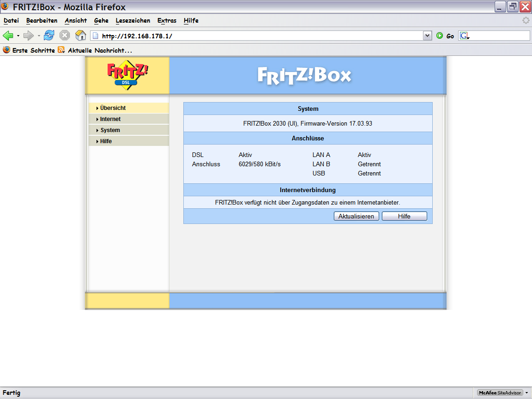Open the McAfee SiteAdvisor dropdown arrow
The image size is (532, 399).
pos(526,393)
